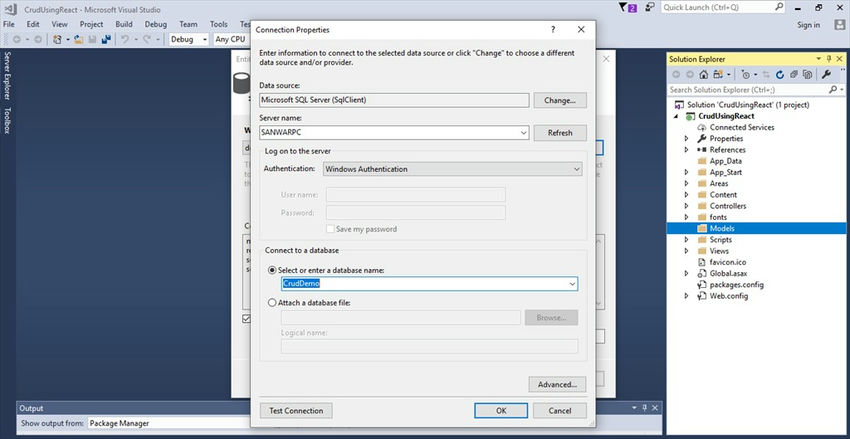Open the Server name dropdown
The image size is (850, 439).
coord(523,132)
